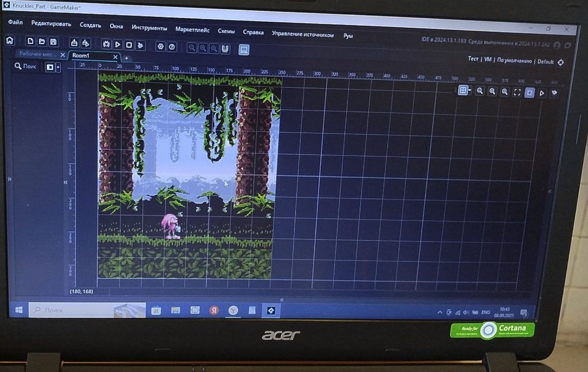Expand the left collapsed dock chevron
This screenshot has width=588, height=372.
tap(9, 180)
